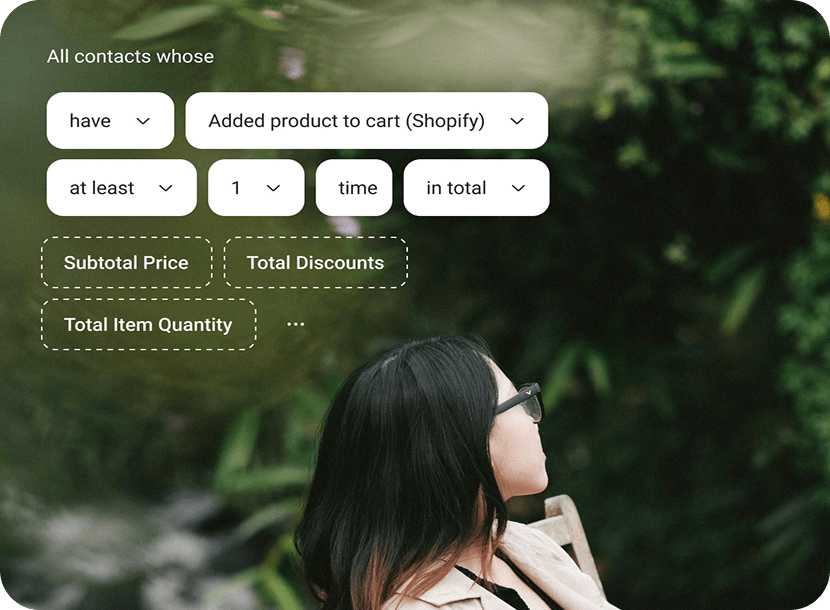Click the chevron in the 'have' box
Viewport: 830px width, 610px height.
point(143,121)
